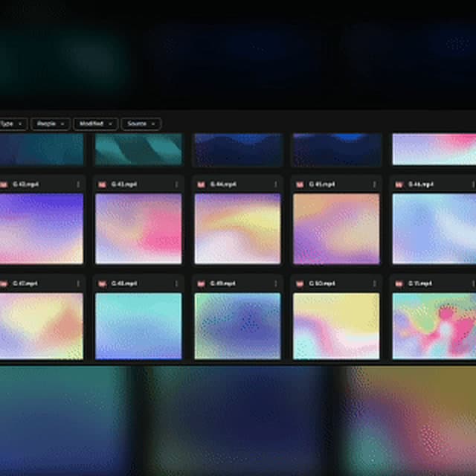
Task: Open the G 43.mp4 video thumbnail
Action: point(139,229)
